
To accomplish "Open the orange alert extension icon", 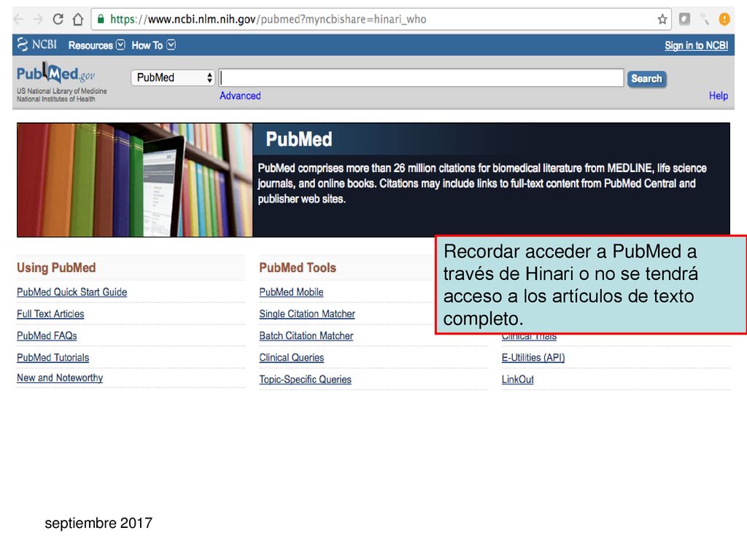I will [x=724, y=19].
